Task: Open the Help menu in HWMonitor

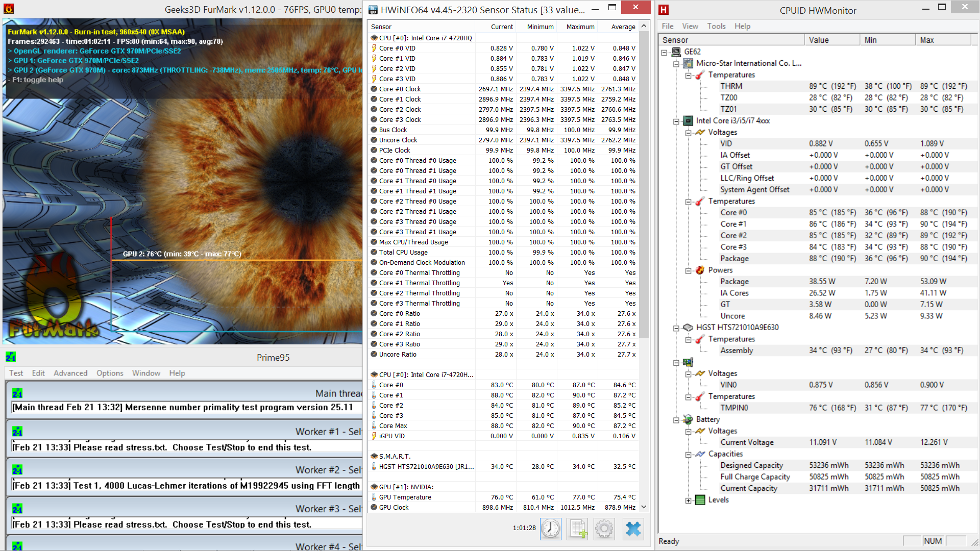Action: (x=742, y=26)
